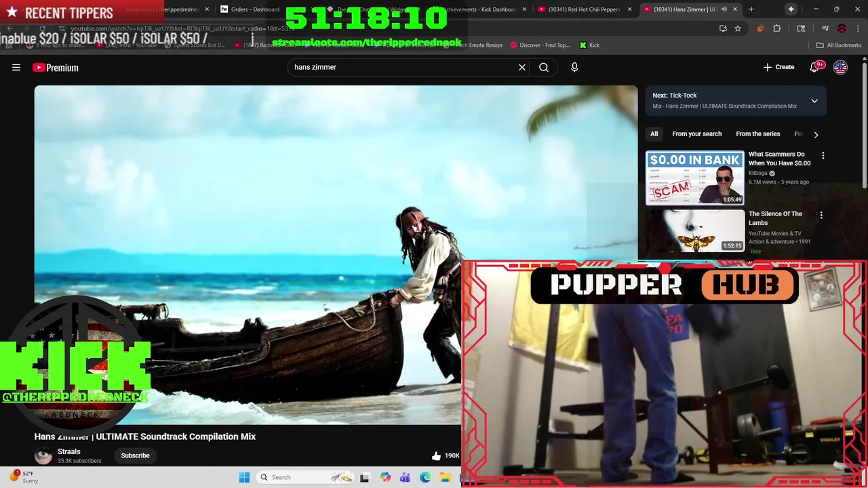Open weather widget 52°F Sunny
The height and width of the screenshot is (488, 868).
click(24, 477)
